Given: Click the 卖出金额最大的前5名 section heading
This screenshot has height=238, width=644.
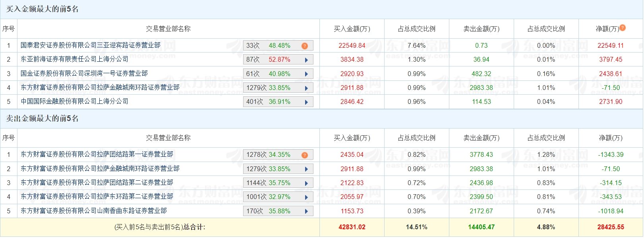Looking at the screenshot, I should (x=42, y=119).
